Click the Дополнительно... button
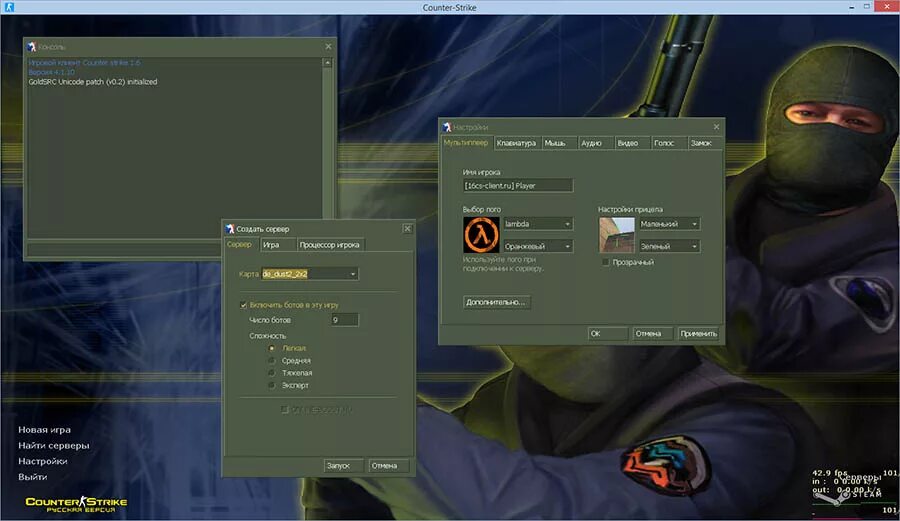The height and width of the screenshot is (521, 900). [496, 302]
